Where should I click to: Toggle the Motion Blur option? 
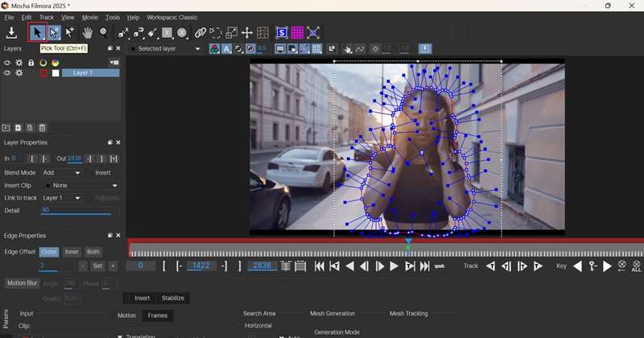(22, 283)
